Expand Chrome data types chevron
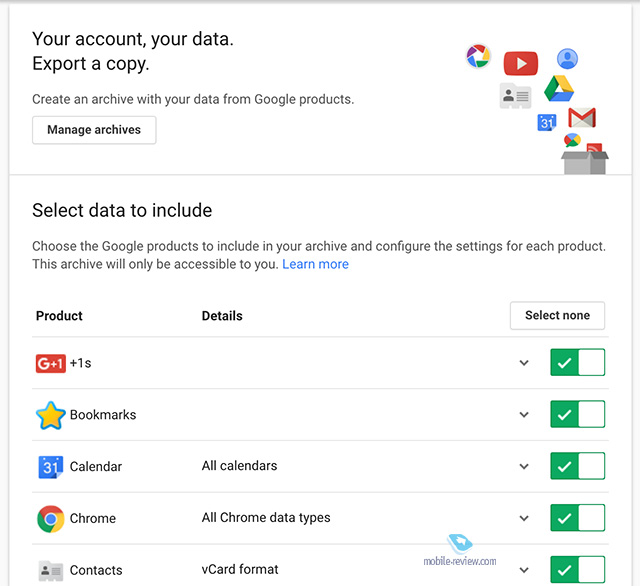The image size is (640, 586). (x=524, y=518)
